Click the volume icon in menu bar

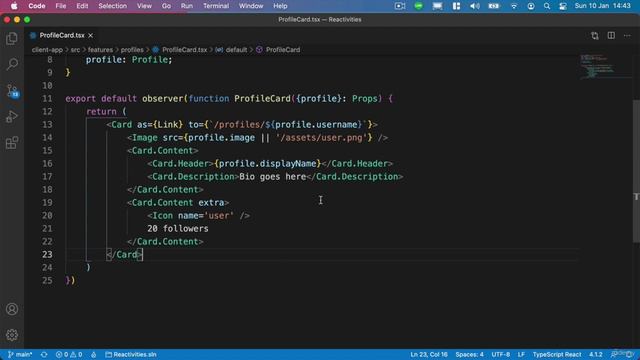pyautogui.click(x=475, y=6)
